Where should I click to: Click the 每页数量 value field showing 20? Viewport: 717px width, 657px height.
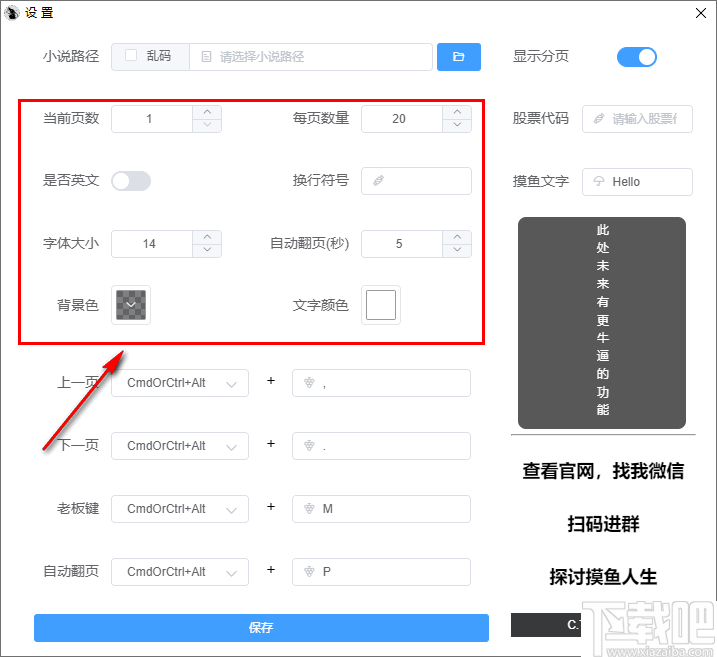pyautogui.click(x=402, y=119)
